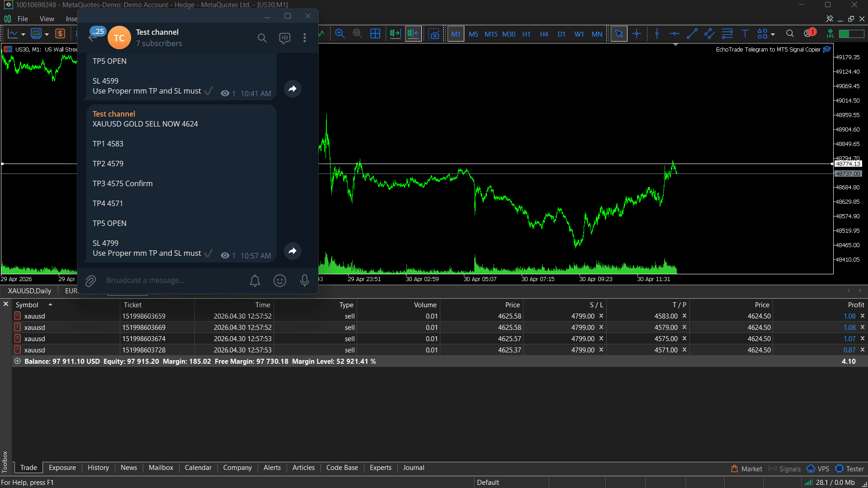
Task: Forward the 10:41 AM message
Action: tap(292, 89)
